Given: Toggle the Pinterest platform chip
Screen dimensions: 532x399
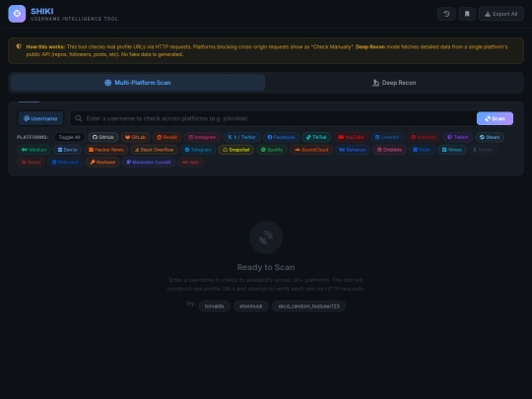Looking at the screenshot, I should point(424,137).
